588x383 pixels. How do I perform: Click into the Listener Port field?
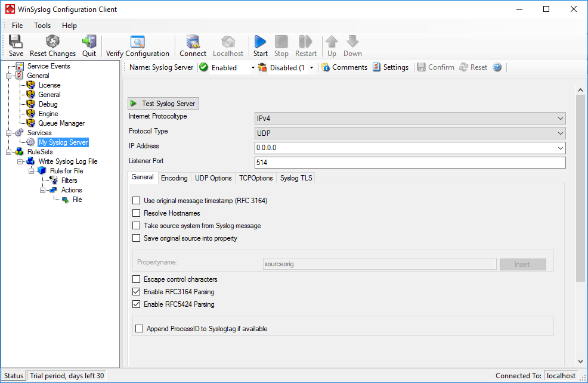[x=410, y=163]
